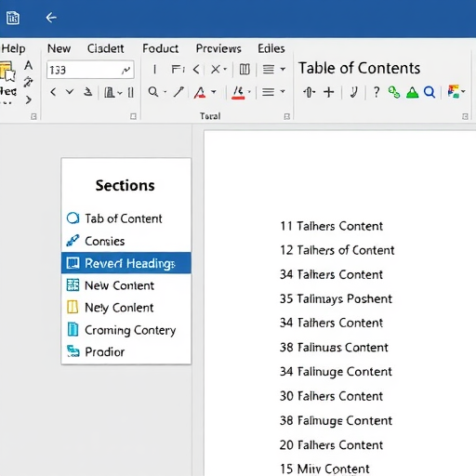This screenshot has height=476, width=476.
Task: Select the Nely Conlent item
Action: point(126,308)
